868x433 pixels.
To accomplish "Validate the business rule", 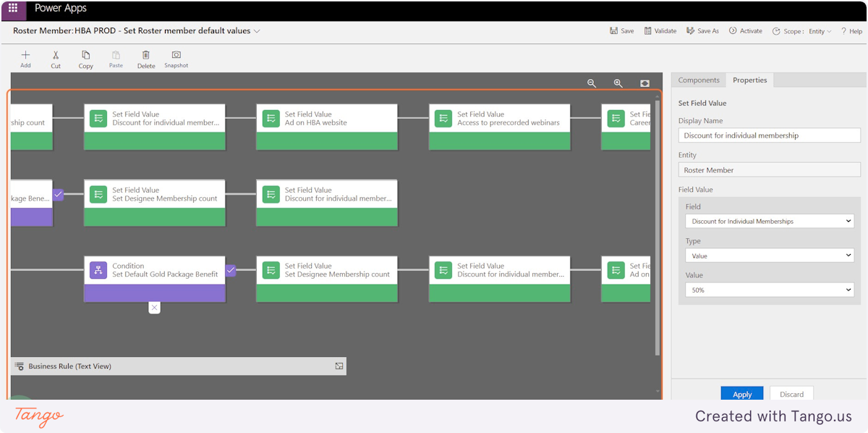I will click(x=660, y=31).
